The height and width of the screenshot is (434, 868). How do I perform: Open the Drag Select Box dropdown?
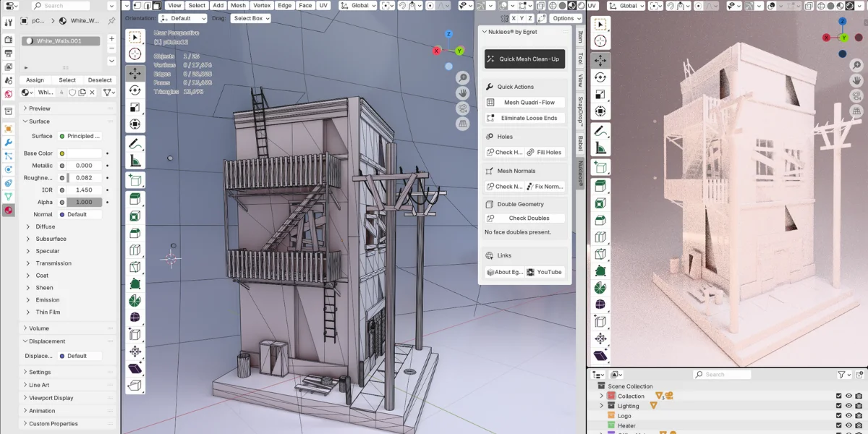point(250,18)
